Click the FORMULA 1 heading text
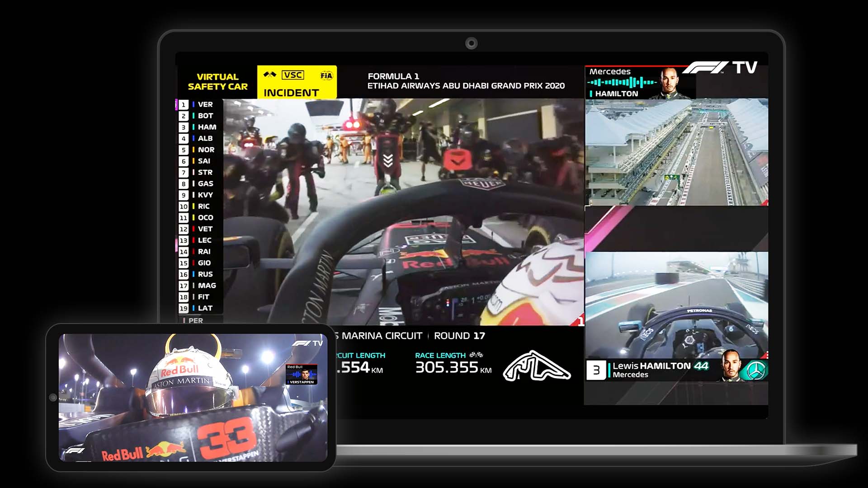 click(393, 76)
